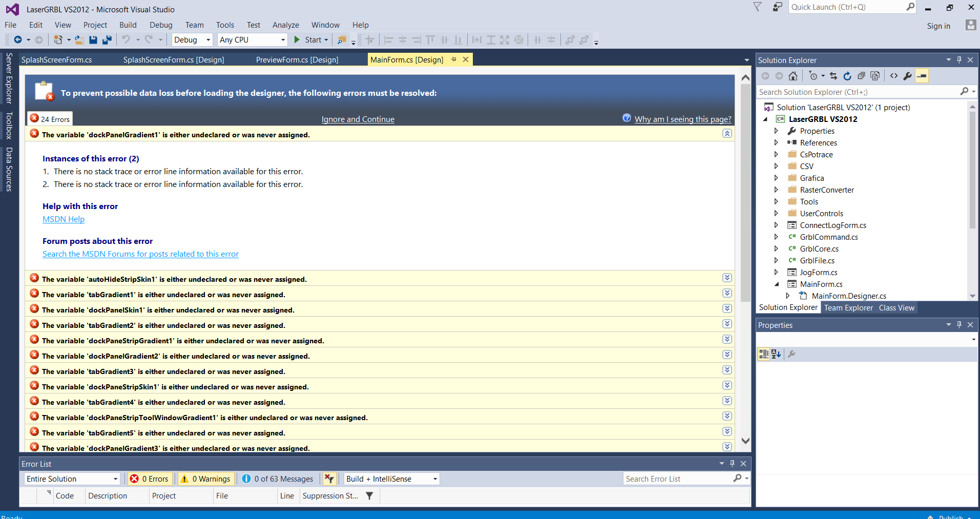Open the Toolbox side tab
The height and width of the screenshot is (519, 980).
(x=9, y=126)
